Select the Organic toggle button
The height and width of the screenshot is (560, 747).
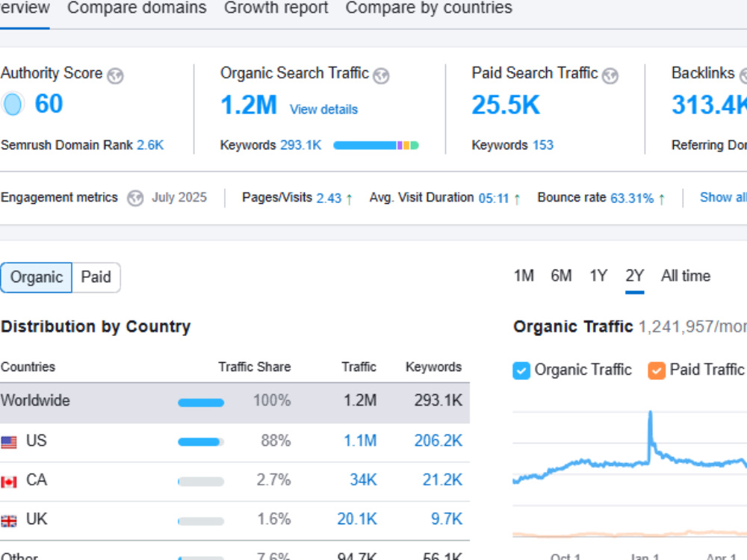point(36,277)
